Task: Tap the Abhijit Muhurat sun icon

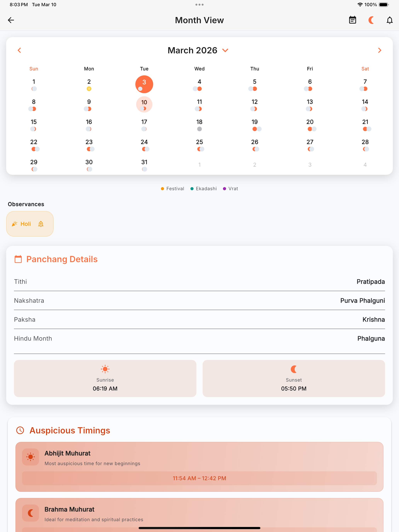Action: [x=31, y=457]
